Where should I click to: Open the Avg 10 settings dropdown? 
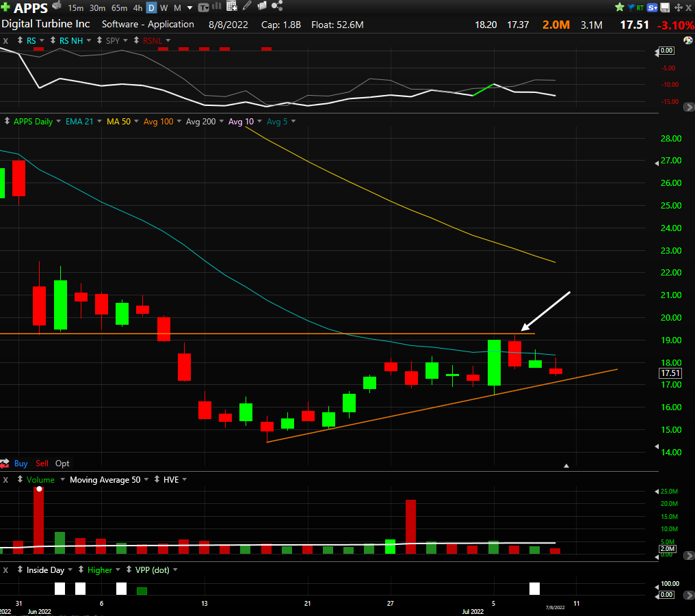pos(259,121)
